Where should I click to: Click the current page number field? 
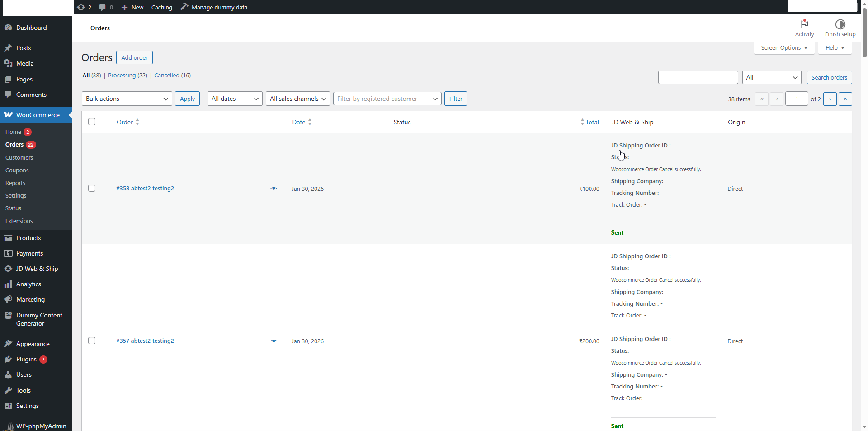pyautogui.click(x=797, y=99)
